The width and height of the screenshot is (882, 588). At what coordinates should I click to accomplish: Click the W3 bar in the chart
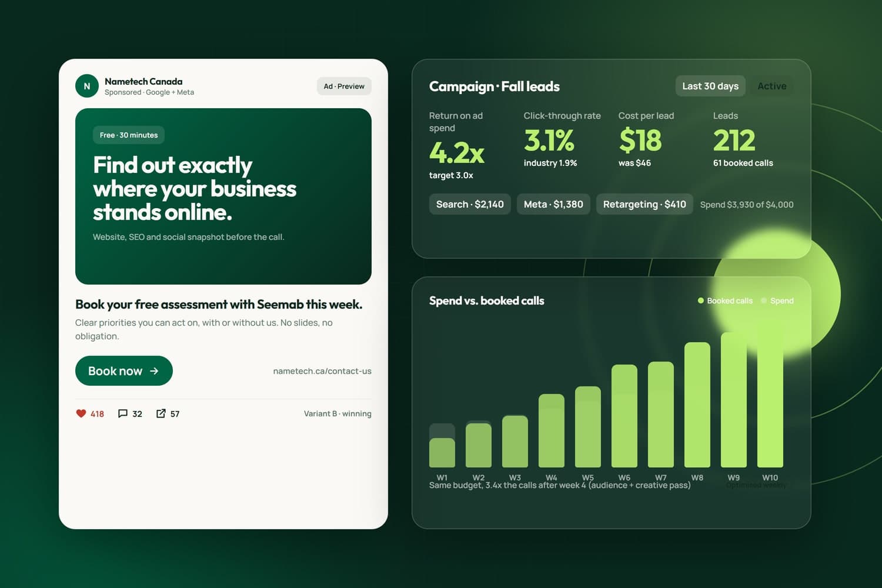[x=515, y=441]
